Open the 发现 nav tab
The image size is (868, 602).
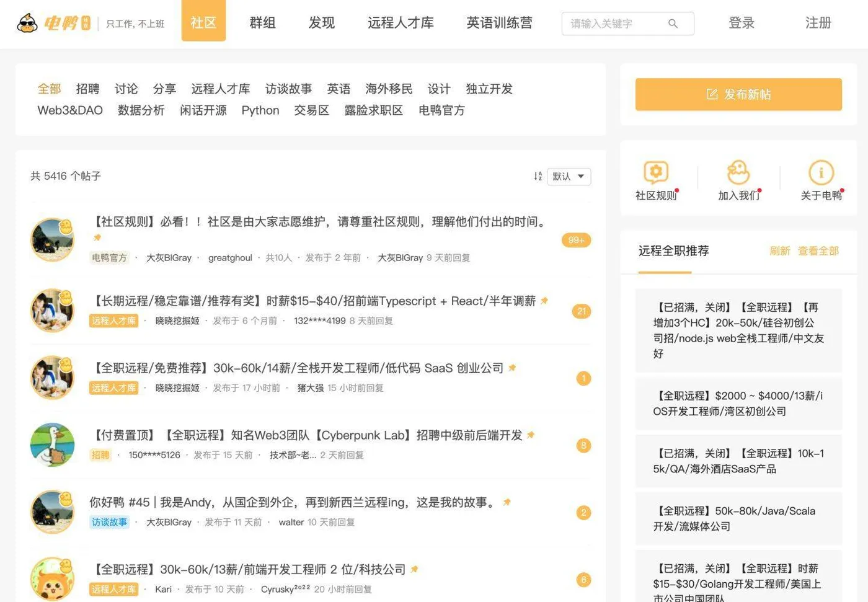click(322, 23)
